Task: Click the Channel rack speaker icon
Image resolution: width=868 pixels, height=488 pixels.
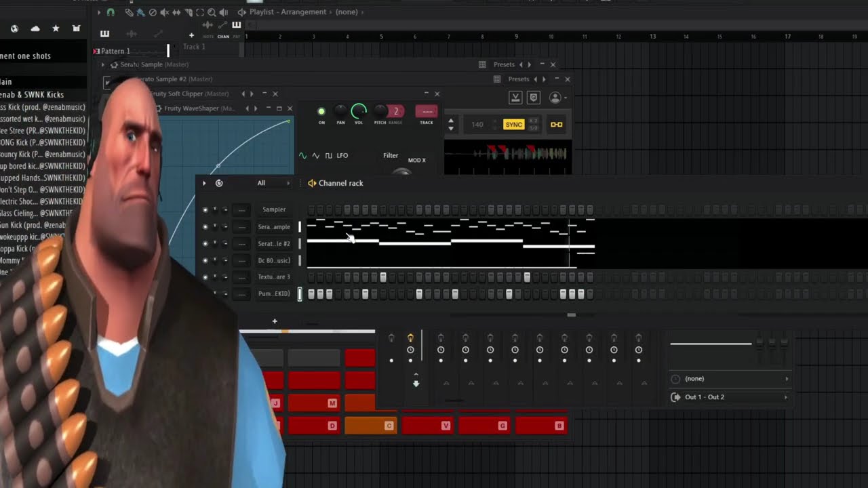Action: coord(312,183)
